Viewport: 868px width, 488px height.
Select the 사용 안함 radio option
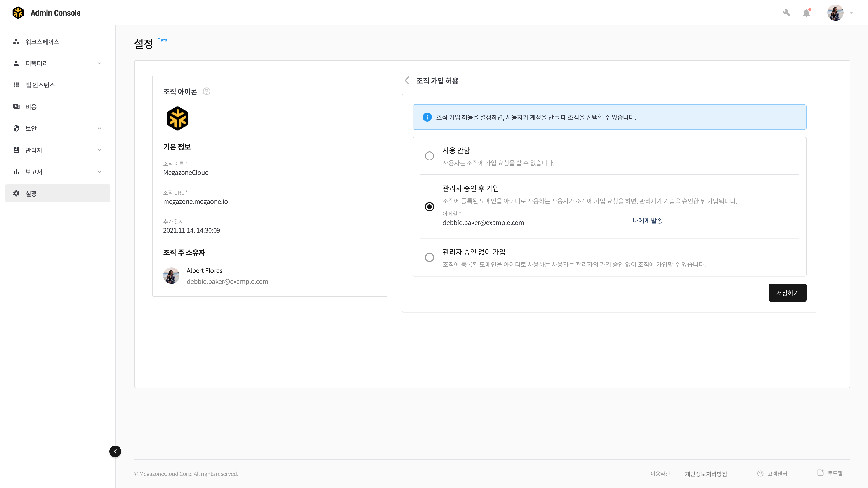click(x=429, y=156)
